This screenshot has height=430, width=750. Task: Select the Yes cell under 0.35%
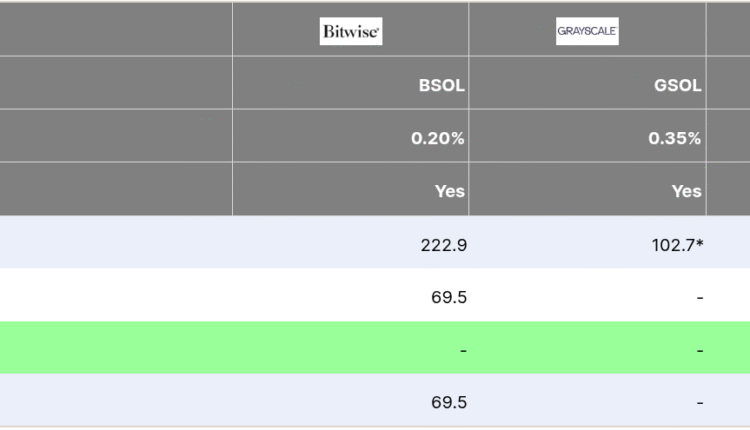686,190
